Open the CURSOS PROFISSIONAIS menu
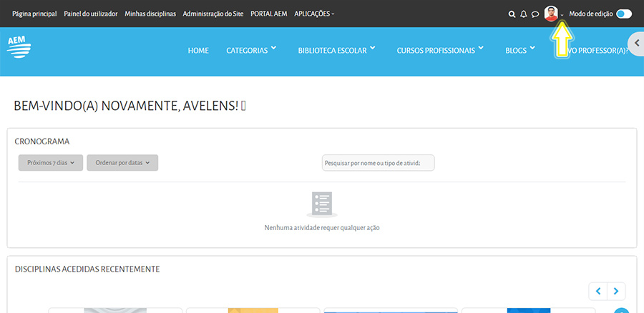The image size is (644, 313). [x=440, y=51]
